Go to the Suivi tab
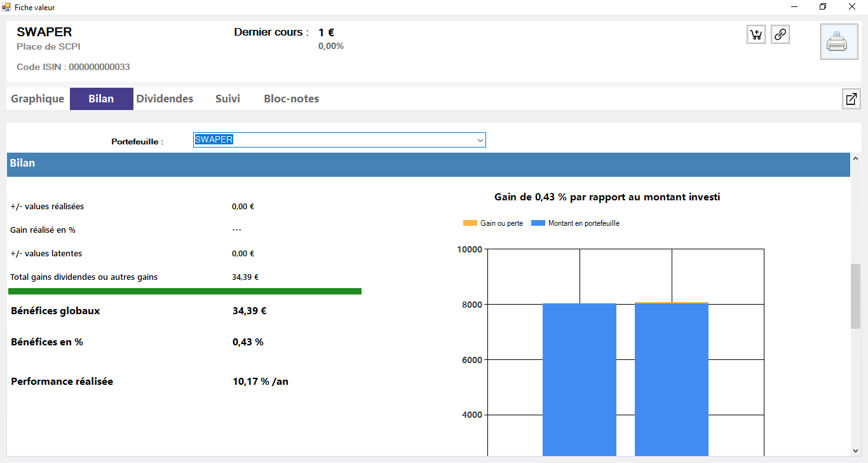This screenshot has width=868, height=463. [227, 99]
